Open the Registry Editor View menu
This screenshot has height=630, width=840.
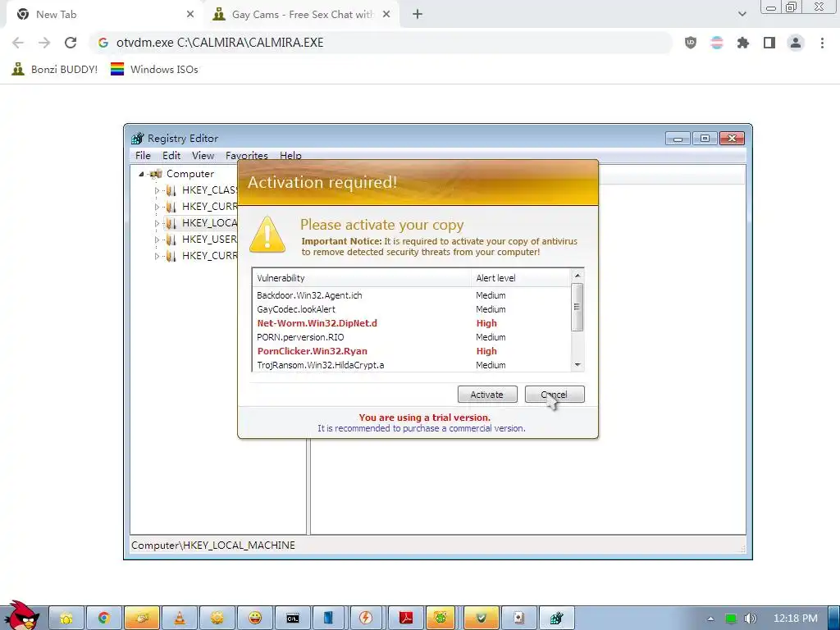coord(203,155)
